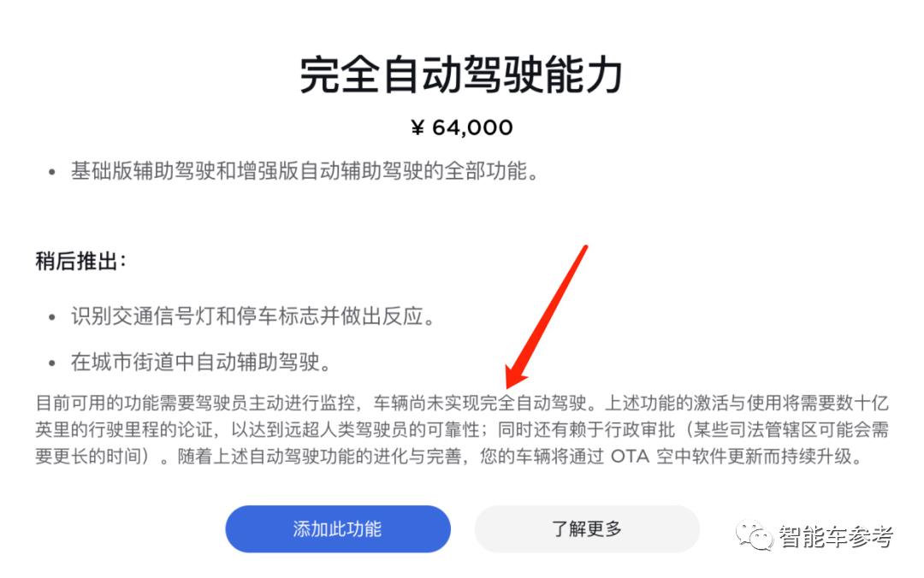924x578 pixels.
Task: Click the 基础版辅助驾驶 feature line
Action: pyautogui.click(x=304, y=171)
